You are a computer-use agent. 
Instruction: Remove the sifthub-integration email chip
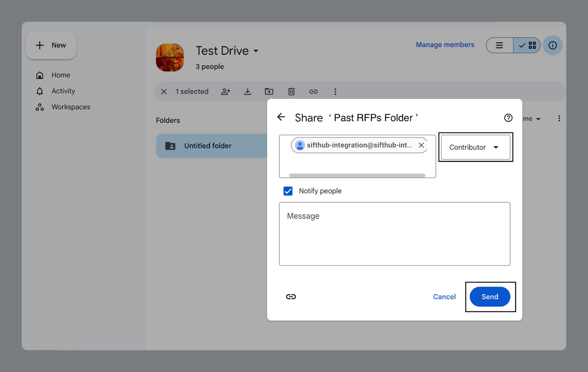[421, 145]
